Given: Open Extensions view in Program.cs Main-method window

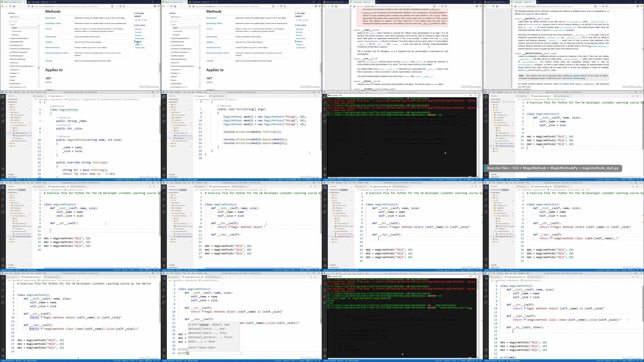Looking at the screenshot, I should (x=164, y=121).
